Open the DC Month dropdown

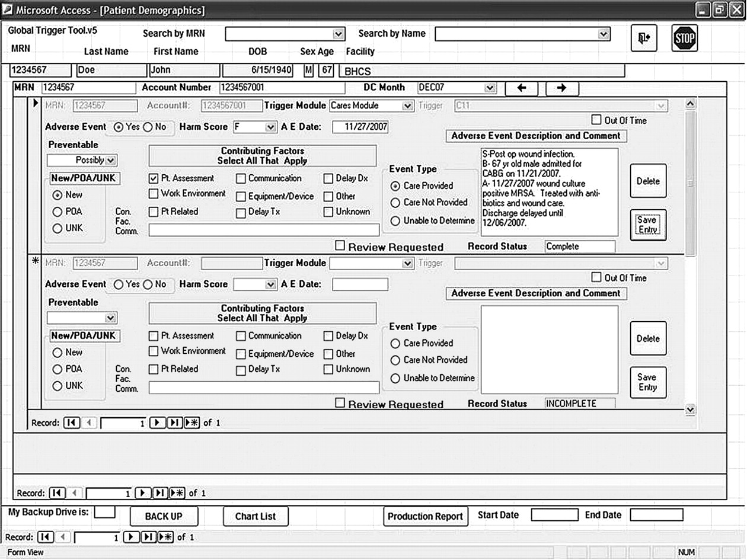click(490, 88)
